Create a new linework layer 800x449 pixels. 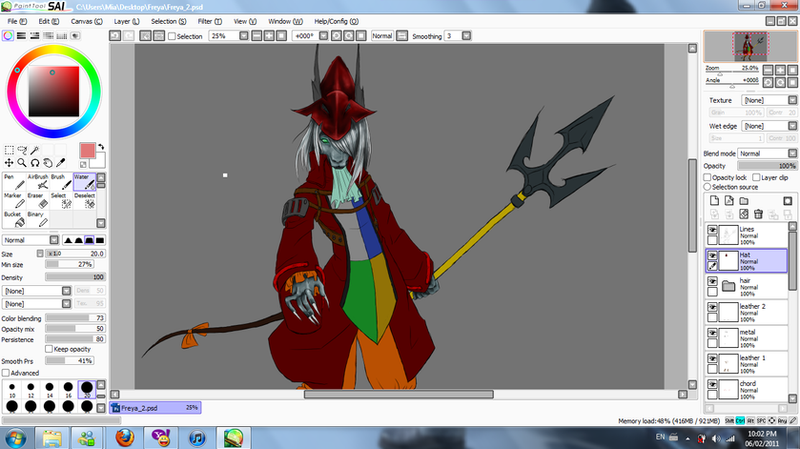pos(729,201)
